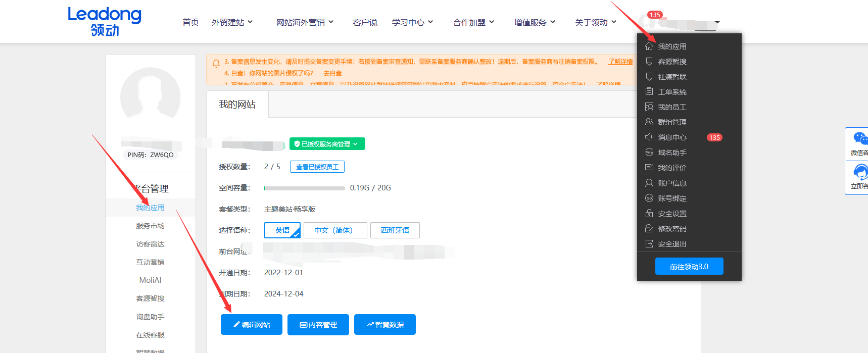Click the 账号绑定 link icon
This screenshot has width=868, height=353.
coord(649,198)
